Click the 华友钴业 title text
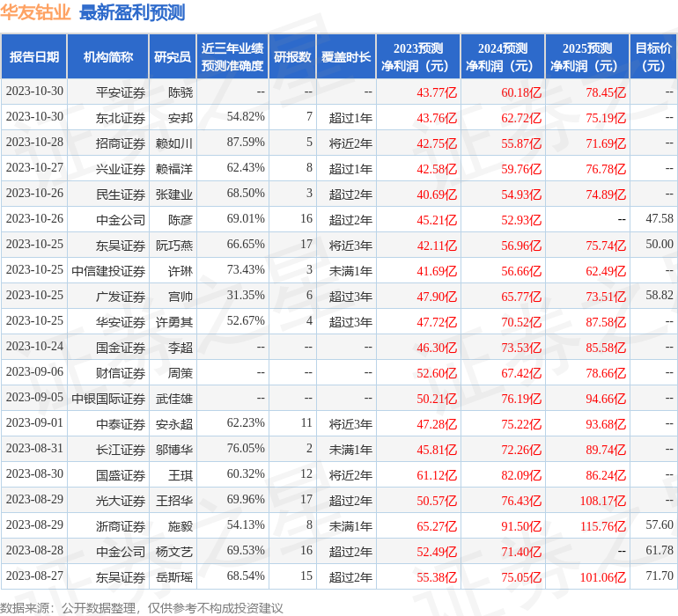Screen dimensions: 678x616 coord(35,12)
